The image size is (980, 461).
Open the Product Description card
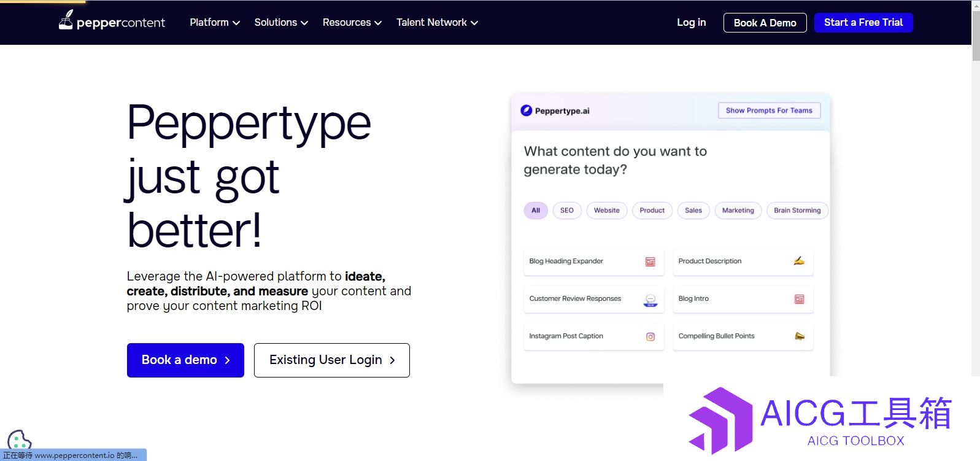tap(743, 261)
